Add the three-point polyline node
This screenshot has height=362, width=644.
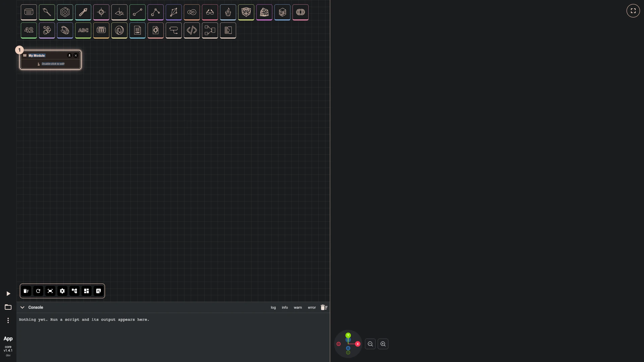tap(156, 12)
